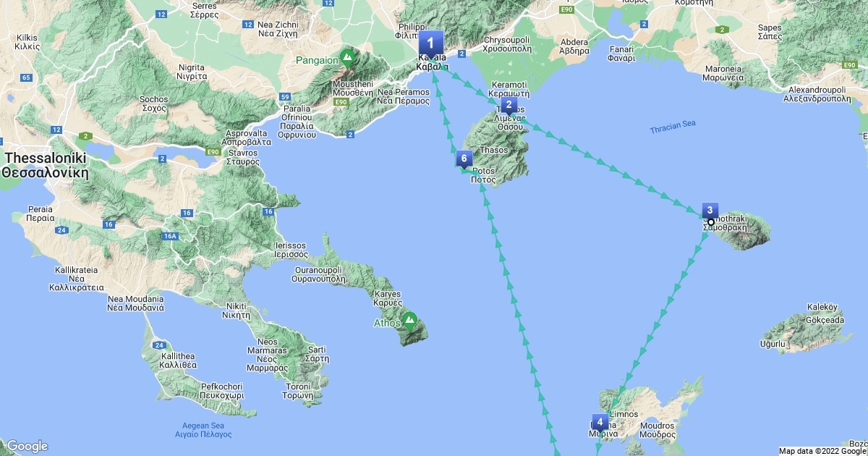Click waypoint marker 3 at Samothraki
This screenshot has height=456, width=868.
710,211
